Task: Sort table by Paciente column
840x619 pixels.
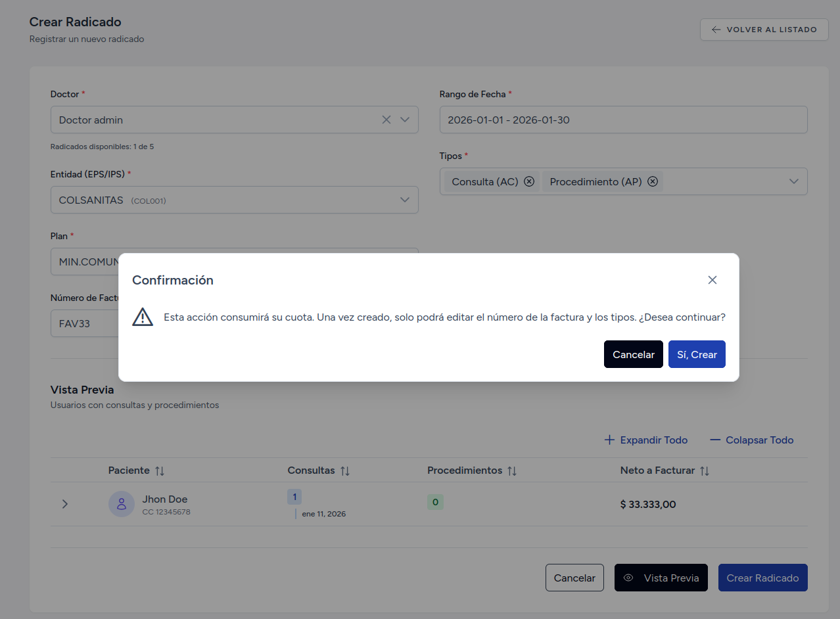Action: coord(160,470)
